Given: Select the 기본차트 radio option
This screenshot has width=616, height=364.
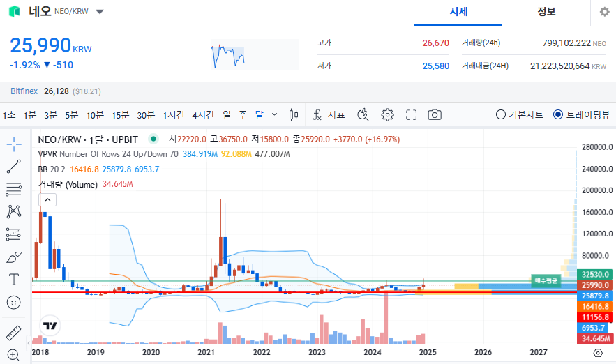Looking at the screenshot, I should click(519, 114).
